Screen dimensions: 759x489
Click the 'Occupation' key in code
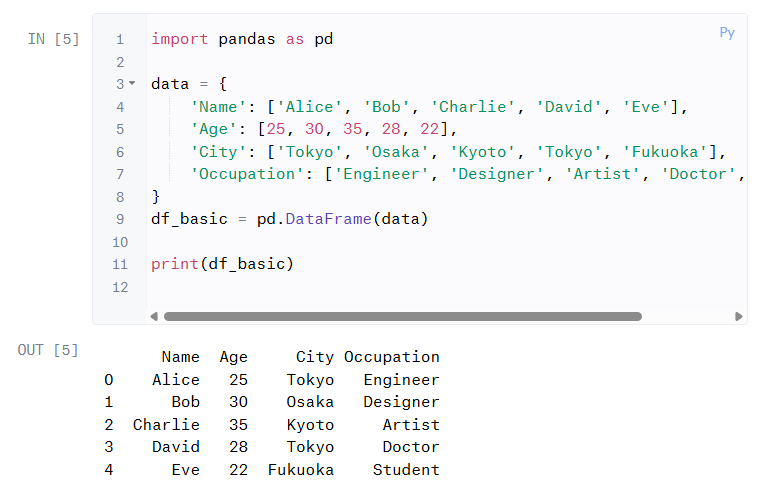click(x=256, y=174)
